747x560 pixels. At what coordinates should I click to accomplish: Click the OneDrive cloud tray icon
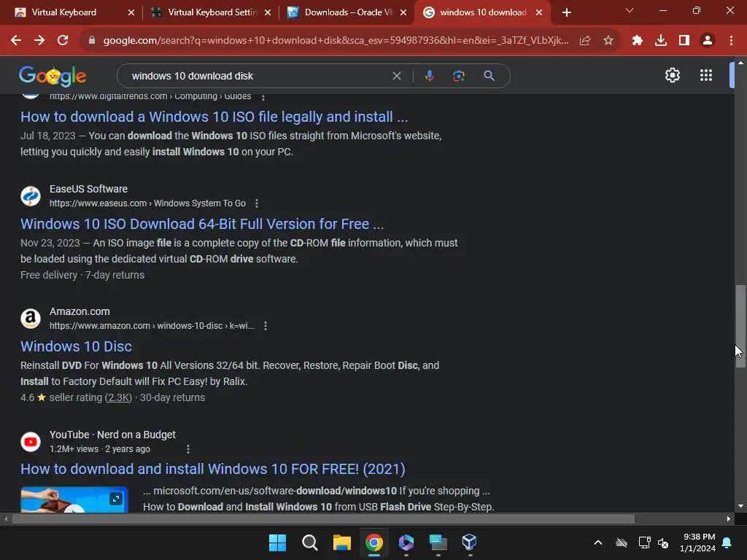622,542
